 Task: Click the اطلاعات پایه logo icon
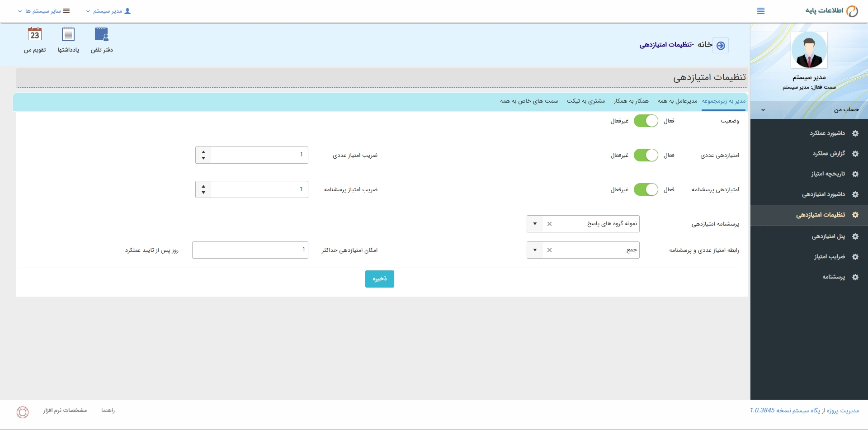(x=852, y=11)
